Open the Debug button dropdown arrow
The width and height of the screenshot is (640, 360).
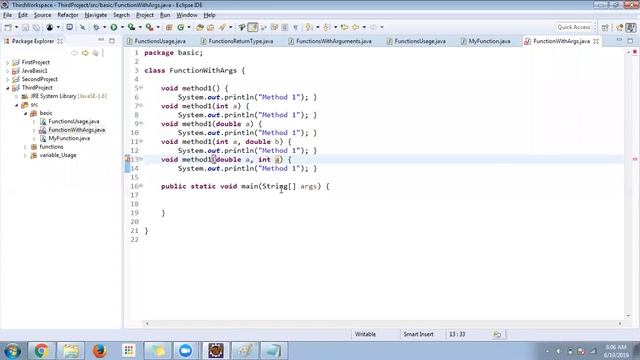tap(104, 27)
